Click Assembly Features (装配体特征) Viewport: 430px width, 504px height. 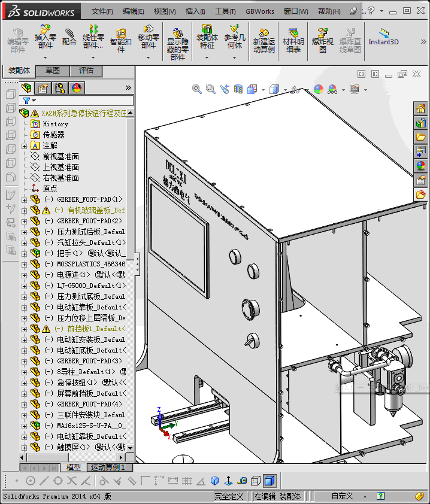pyautogui.click(x=207, y=37)
